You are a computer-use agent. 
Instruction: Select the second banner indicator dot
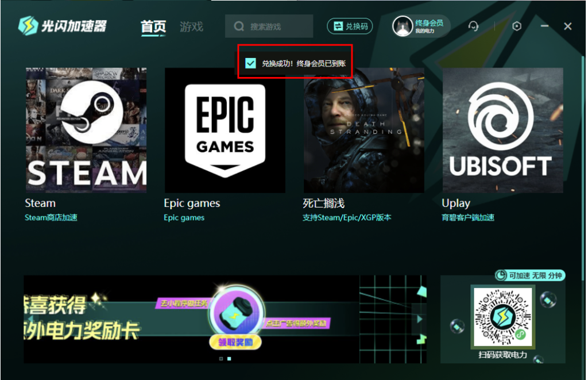tap(229, 359)
